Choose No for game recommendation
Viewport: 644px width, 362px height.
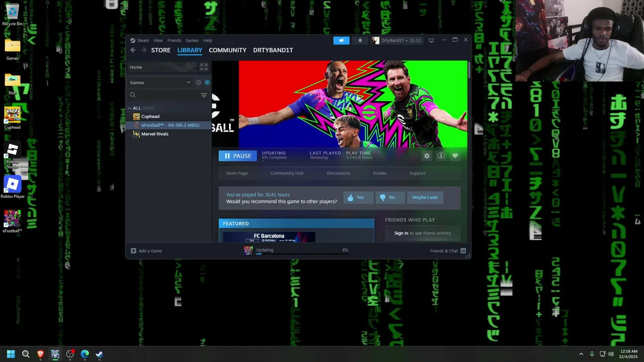pos(389,197)
